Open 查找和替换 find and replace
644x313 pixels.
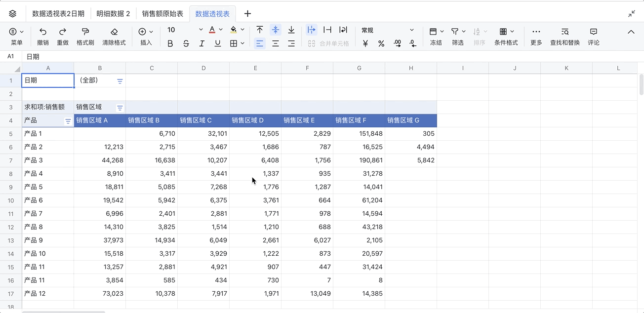click(x=565, y=37)
